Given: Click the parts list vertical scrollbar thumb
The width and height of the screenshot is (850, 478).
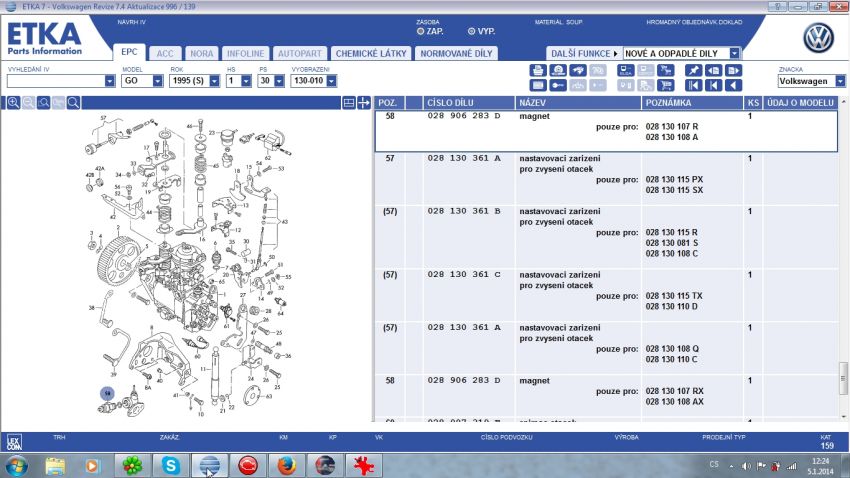Looking at the screenshot, I should (843, 379).
